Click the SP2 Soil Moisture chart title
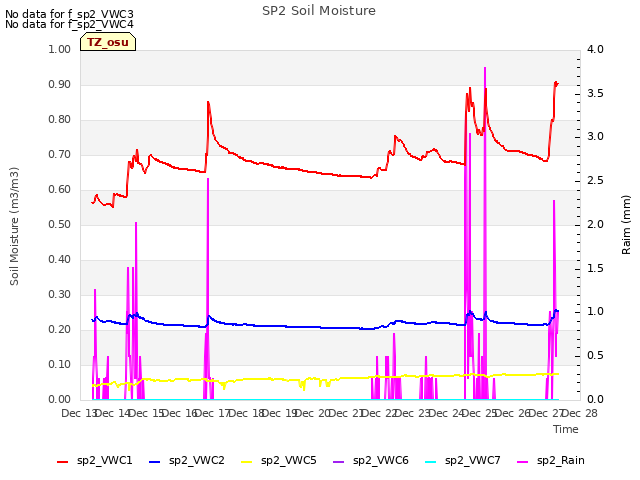 tap(319, 11)
